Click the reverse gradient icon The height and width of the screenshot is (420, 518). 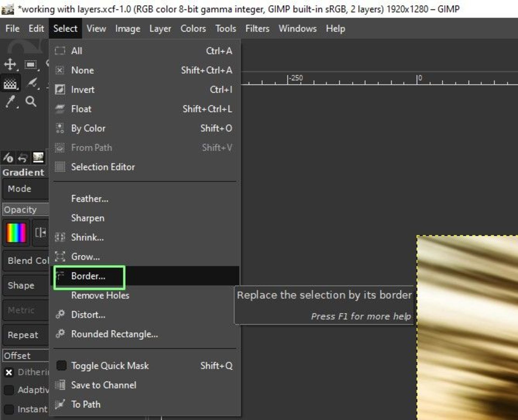(x=40, y=232)
